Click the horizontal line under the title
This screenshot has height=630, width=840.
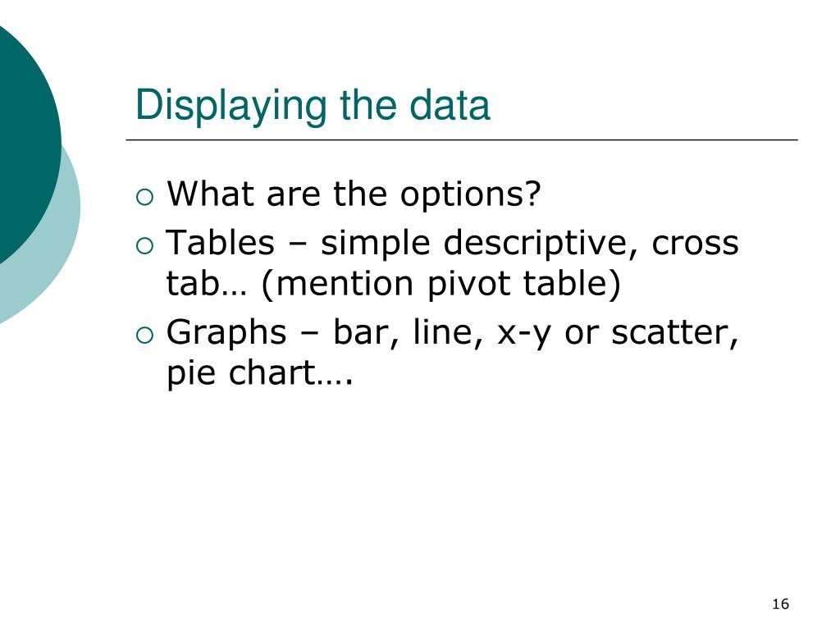(x=462, y=139)
